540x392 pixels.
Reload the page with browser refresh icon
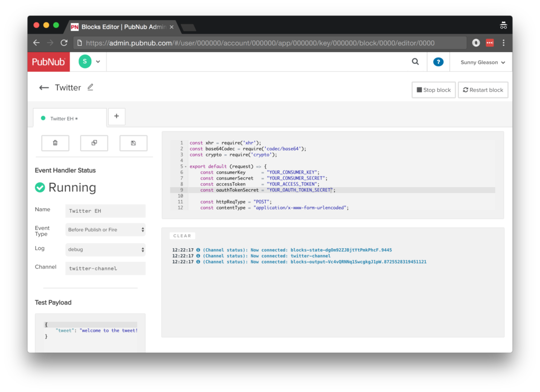point(64,43)
